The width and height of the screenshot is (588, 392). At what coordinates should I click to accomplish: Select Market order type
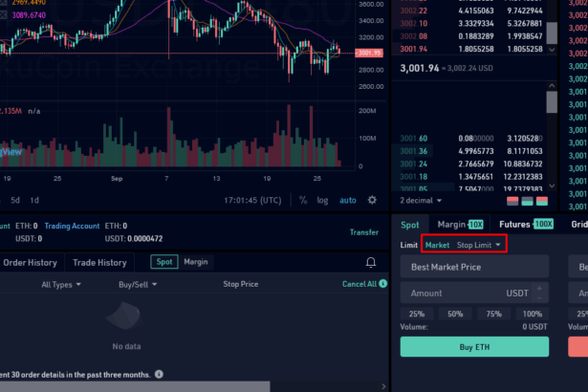(437, 245)
